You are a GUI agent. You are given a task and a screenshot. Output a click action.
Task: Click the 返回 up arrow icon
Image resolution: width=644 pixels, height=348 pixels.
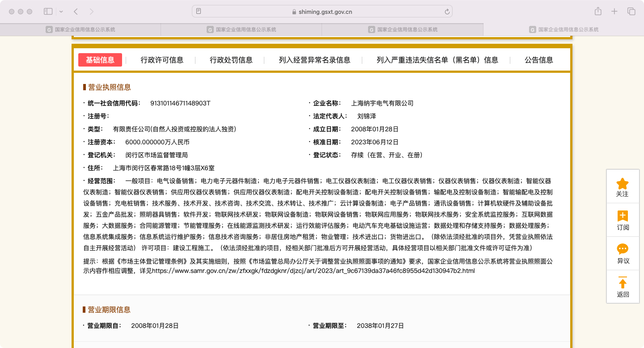point(623,283)
